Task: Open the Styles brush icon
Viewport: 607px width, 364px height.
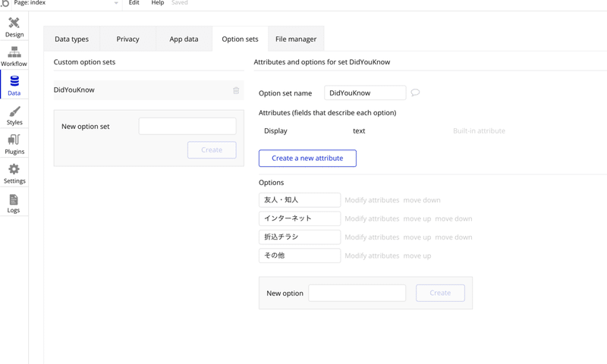Action: point(14,115)
